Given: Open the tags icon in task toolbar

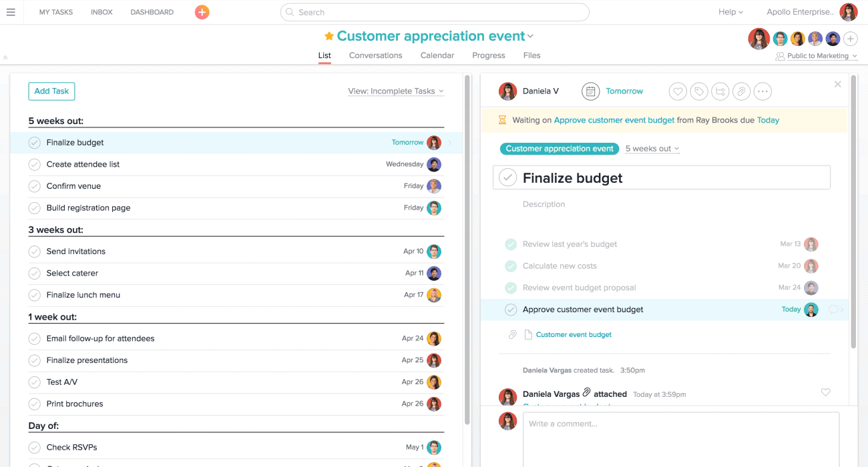Looking at the screenshot, I should coord(699,91).
